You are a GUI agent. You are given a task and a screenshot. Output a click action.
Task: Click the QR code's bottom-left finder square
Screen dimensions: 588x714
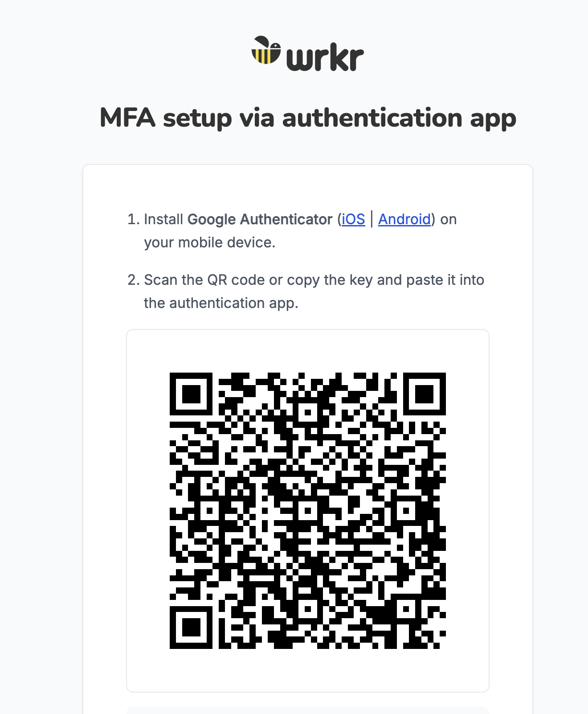tap(191, 628)
